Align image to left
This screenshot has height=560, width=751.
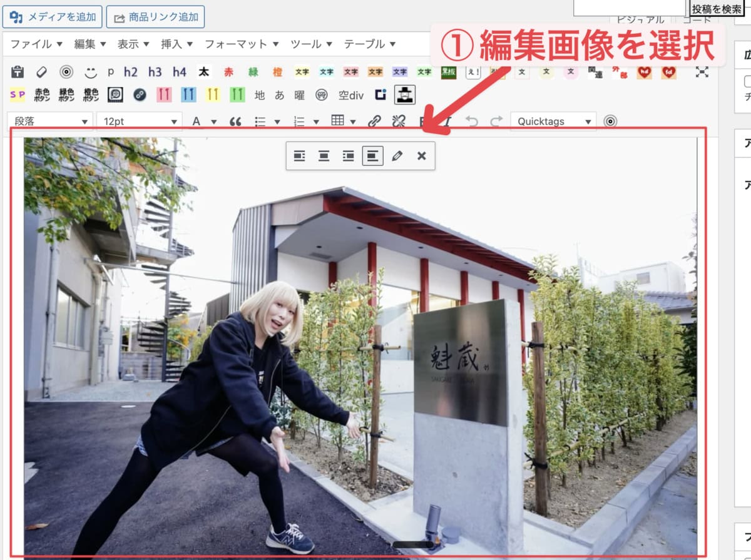point(299,156)
